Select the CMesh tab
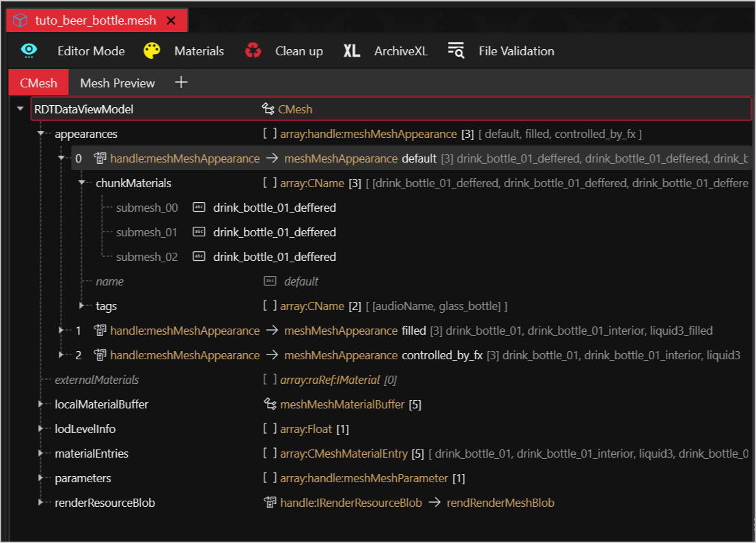The image size is (756, 543). pos(38,83)
